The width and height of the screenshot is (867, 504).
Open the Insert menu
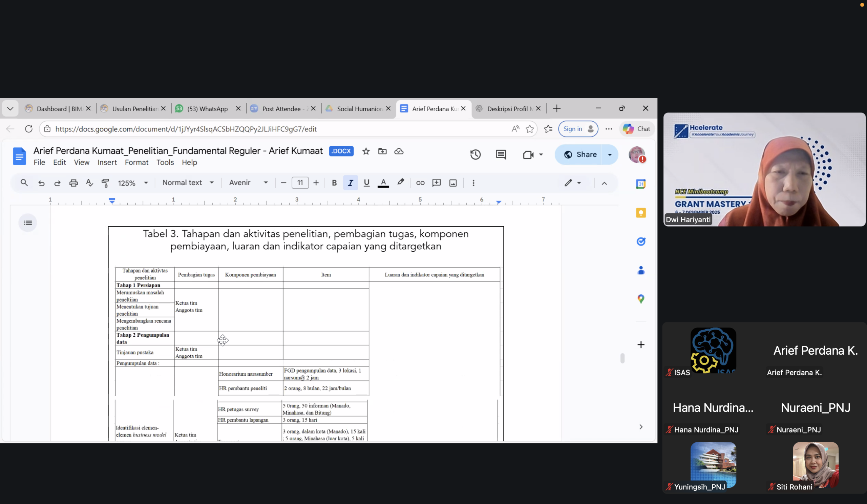107,162
